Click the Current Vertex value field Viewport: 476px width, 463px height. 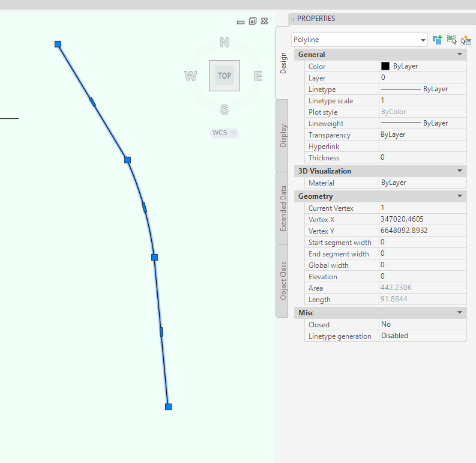[423, 208]
